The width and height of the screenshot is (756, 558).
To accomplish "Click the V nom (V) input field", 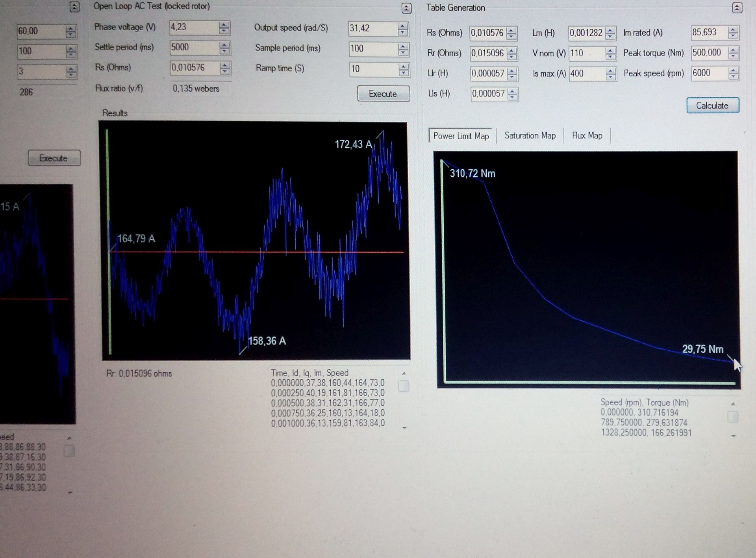I will pos(586,53).
